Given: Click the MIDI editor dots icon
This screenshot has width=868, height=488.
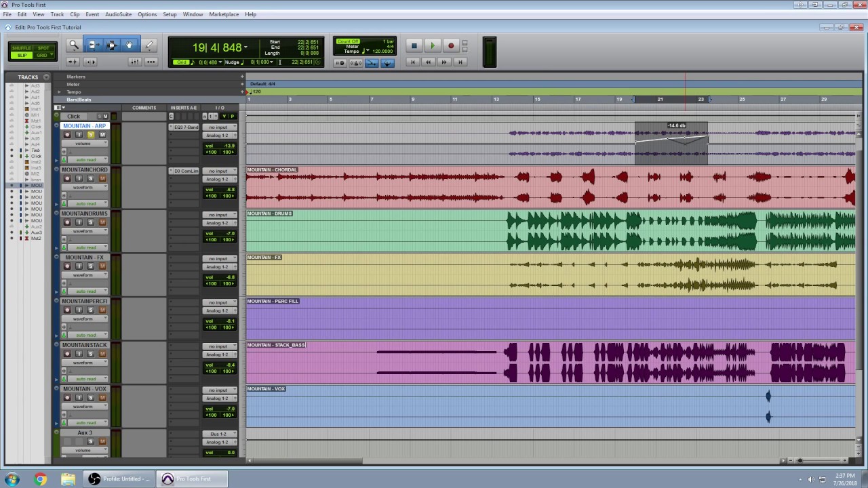Looking at the screenshot, I should pyautogui.click(x=151, y=62).
